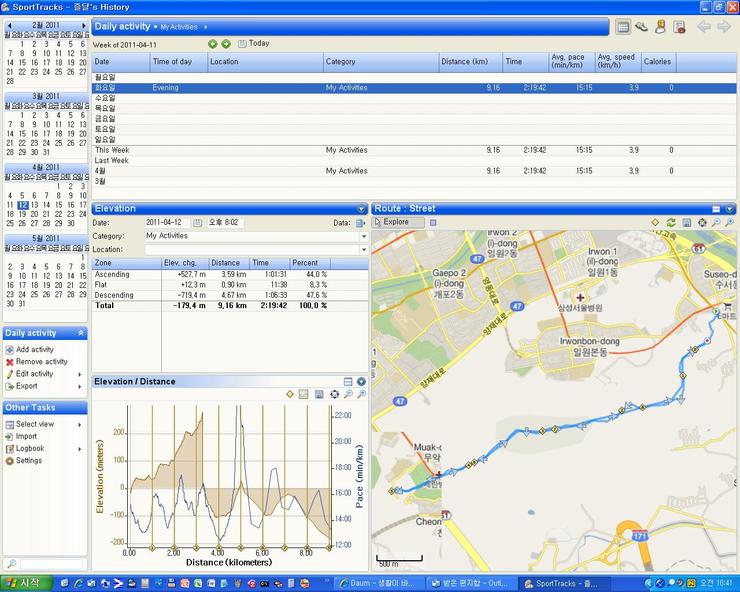
Task: Refresh the route map with green arrows icon
Action: tap(671, 222)
